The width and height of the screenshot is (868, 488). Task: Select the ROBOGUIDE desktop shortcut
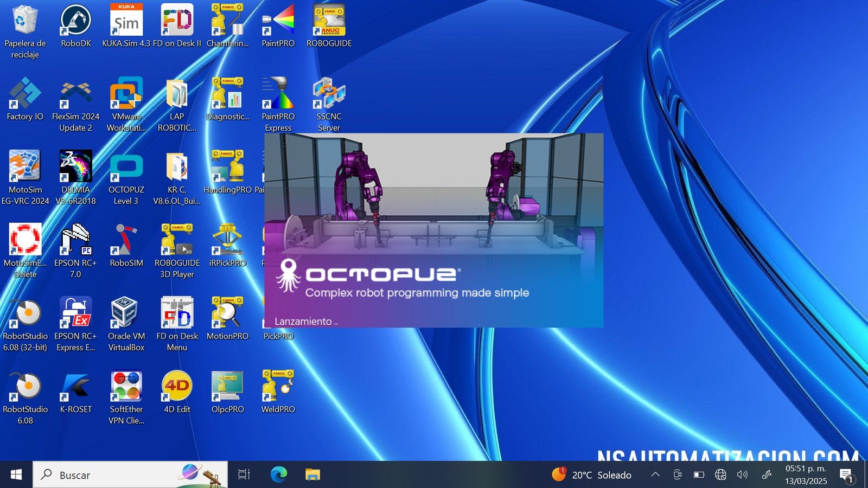pos(329,26)
